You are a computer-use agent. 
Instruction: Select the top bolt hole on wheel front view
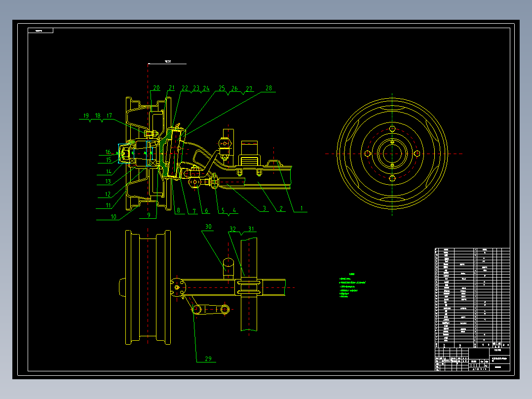392,129
